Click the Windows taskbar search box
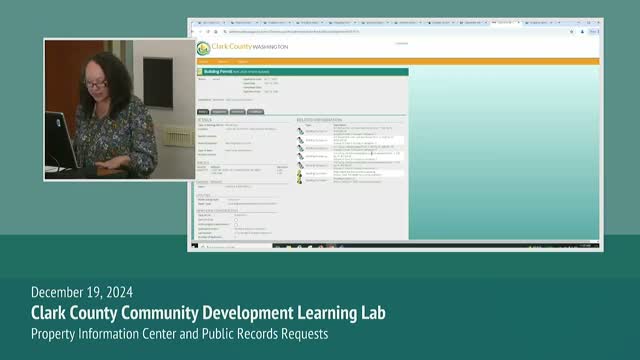Viewport: 640px width, 360px height. tap(236, 247)
